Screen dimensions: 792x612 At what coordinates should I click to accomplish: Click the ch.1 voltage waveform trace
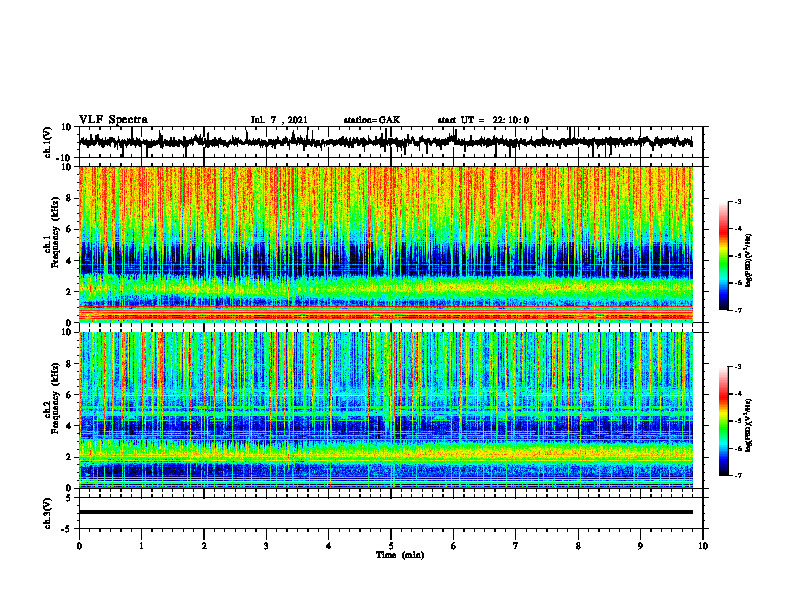pos(386,142)
